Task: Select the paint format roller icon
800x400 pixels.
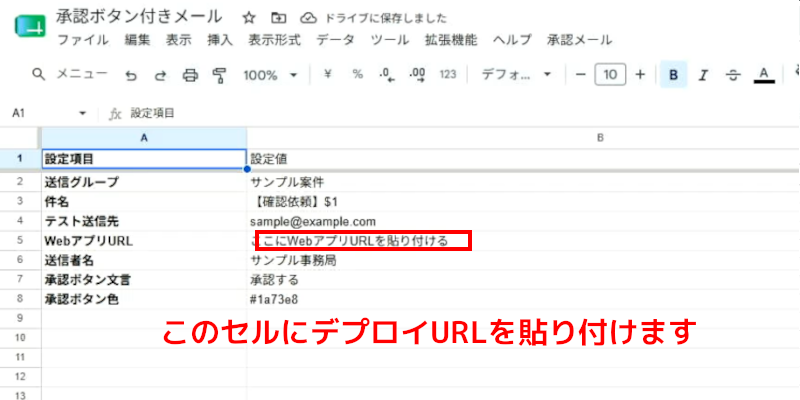Action: pyautogui.click(x=219, y=76)
